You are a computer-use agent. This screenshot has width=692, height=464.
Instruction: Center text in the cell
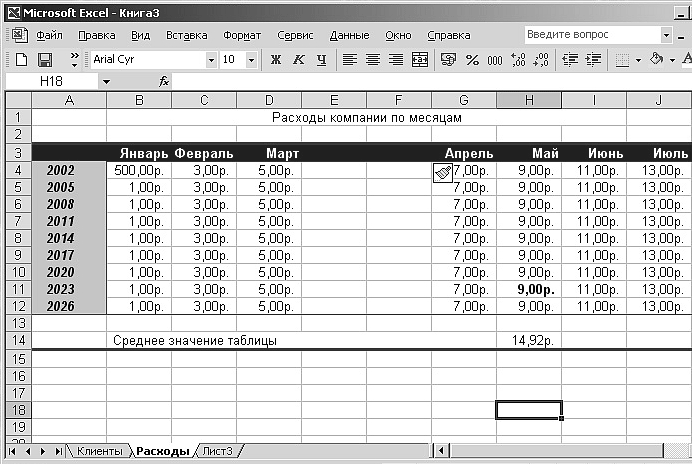coord(373,60)
